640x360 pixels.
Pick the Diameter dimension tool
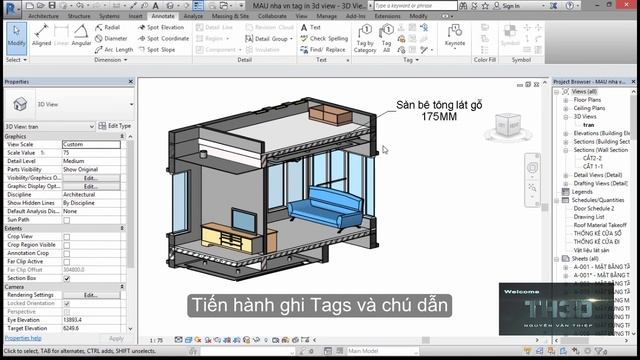pos(111,38)
